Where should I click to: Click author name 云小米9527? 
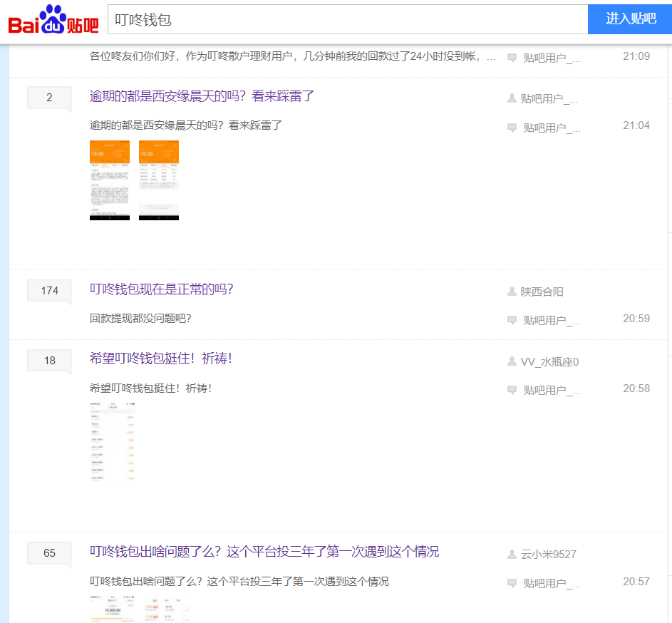click(x=548, y=555)
